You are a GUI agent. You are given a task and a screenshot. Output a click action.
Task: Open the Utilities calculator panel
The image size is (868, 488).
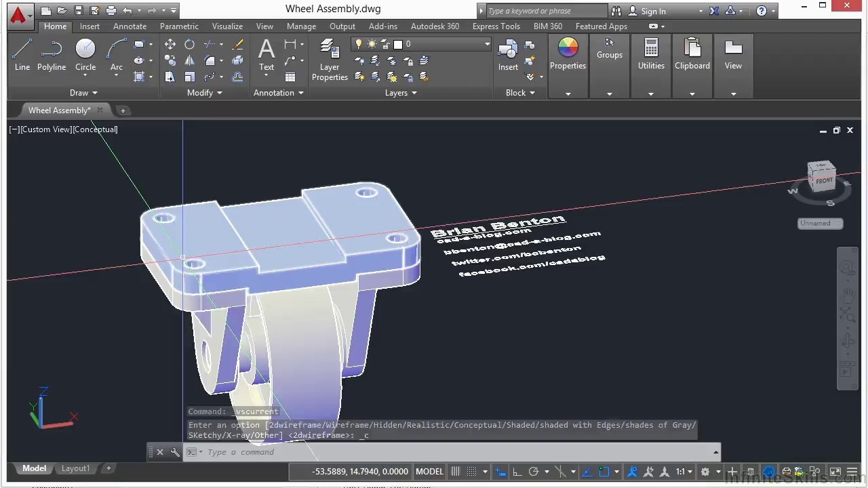pos(651,54)
